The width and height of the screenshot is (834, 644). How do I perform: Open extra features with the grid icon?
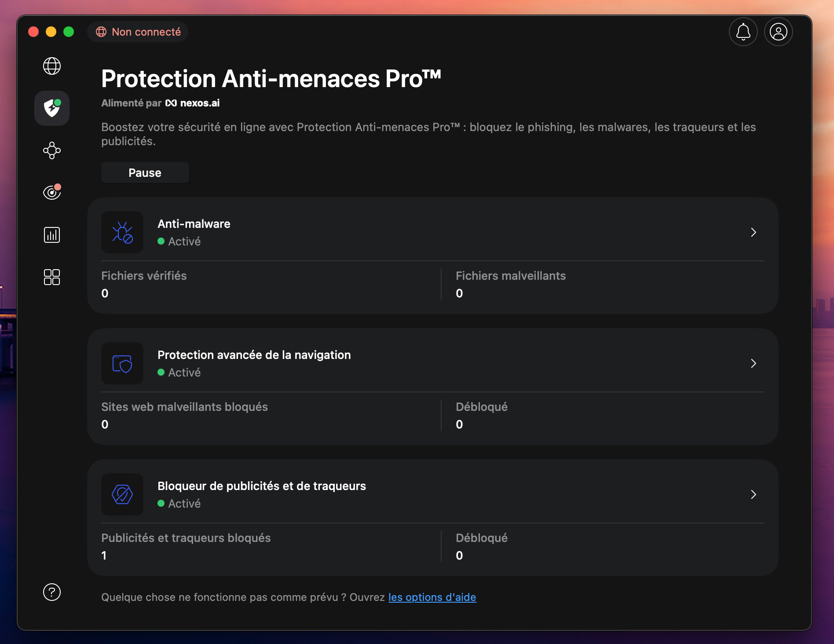51,277
